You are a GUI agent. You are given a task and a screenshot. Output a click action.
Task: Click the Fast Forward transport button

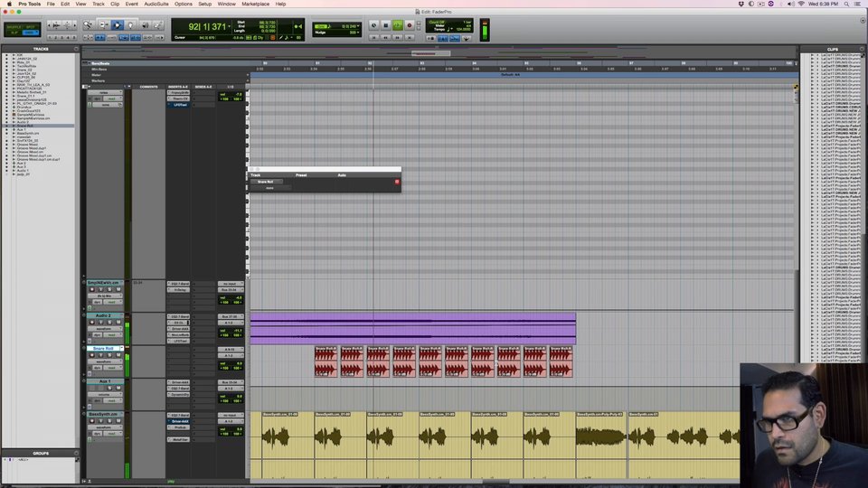[x=398, y=38]
